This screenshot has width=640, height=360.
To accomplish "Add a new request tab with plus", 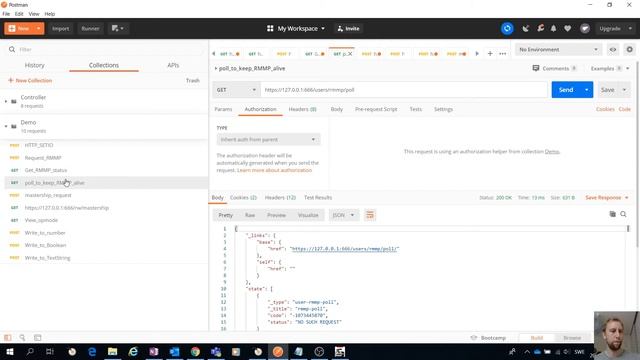I will [490, 53].
